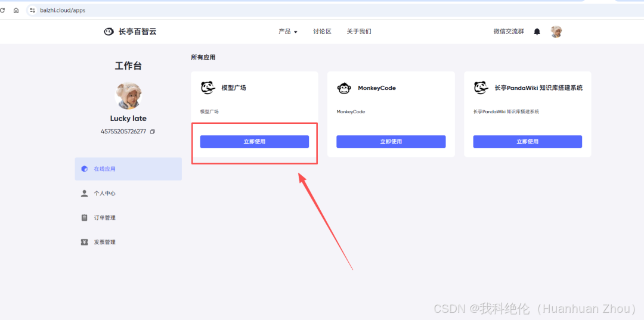Click 立即使用 for MonkeyCode
The image size is (644, 320).
click(x=391, y=142)
